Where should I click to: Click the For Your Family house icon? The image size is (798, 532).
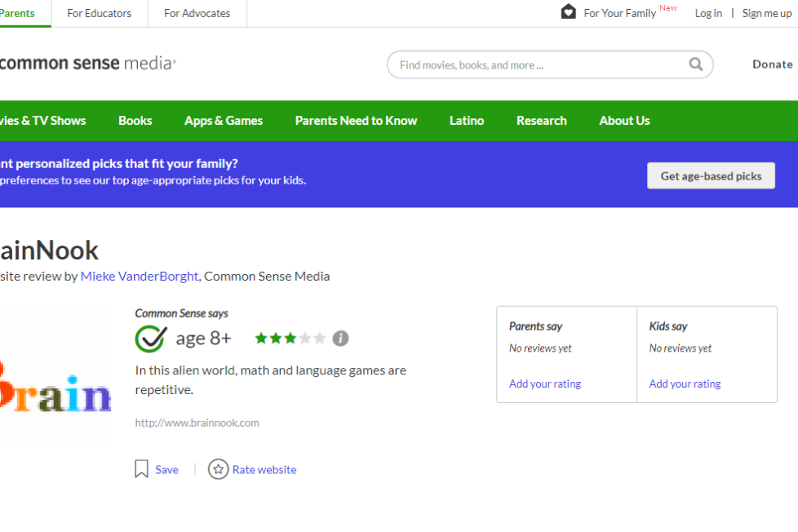(x=569, y=11)
